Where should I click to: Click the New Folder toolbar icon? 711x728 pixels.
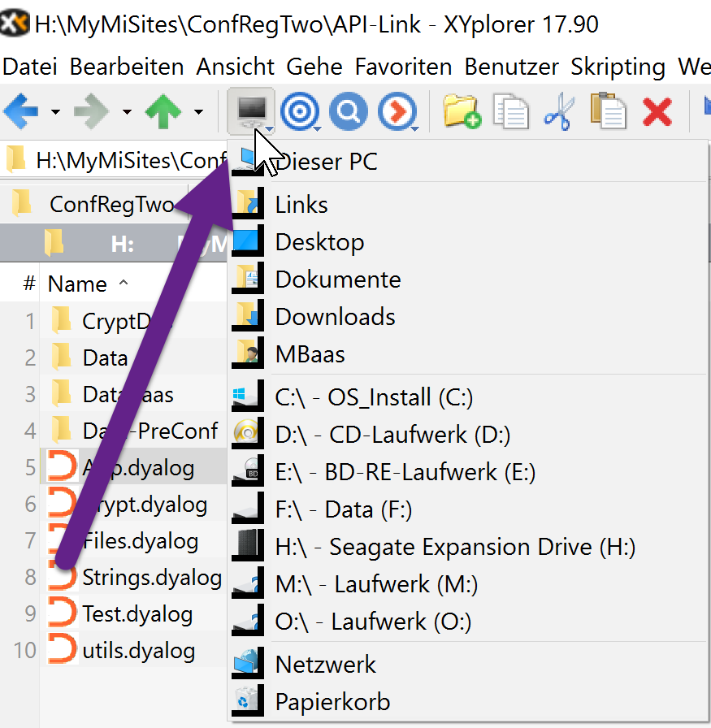462,111
